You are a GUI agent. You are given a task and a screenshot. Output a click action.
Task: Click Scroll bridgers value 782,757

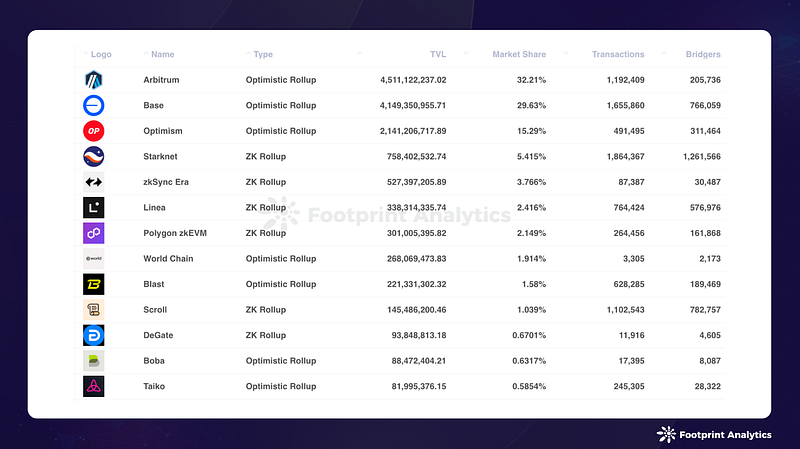[706, 310]
